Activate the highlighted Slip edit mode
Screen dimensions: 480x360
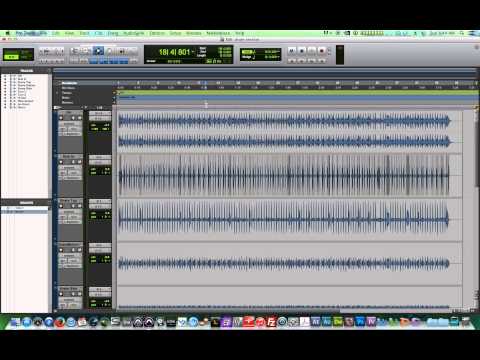(x=11, y=57)
